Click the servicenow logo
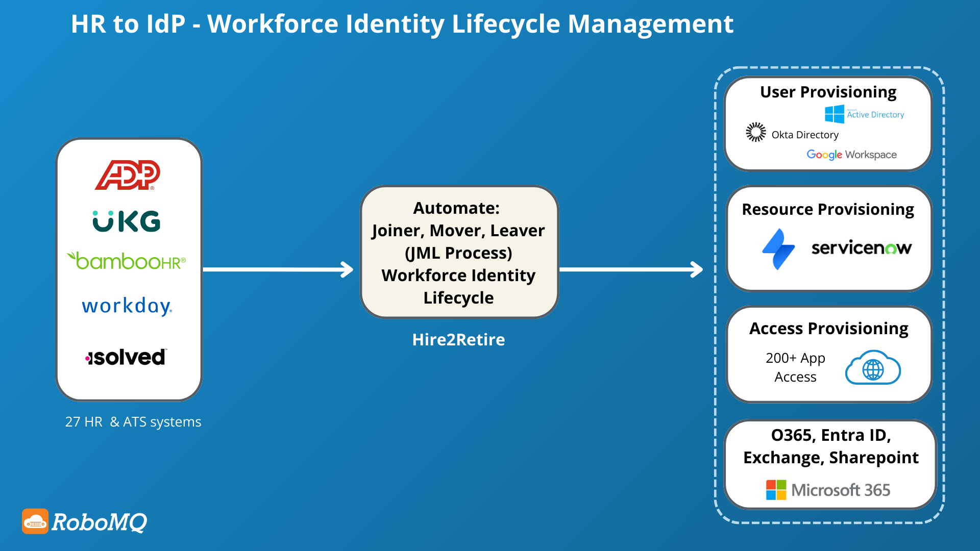The height and width of the screenshot is (551, 980). pyautogui.click(x=861, y=248)
